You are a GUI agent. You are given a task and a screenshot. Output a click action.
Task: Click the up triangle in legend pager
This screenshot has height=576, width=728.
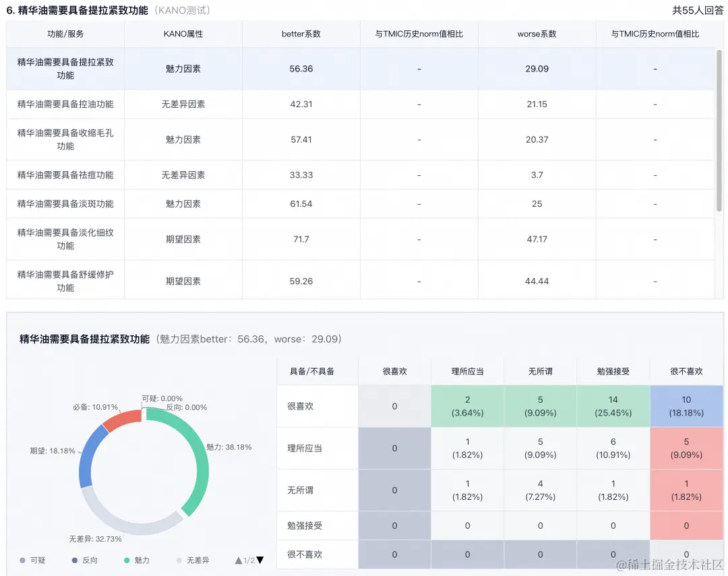point(238,559)
